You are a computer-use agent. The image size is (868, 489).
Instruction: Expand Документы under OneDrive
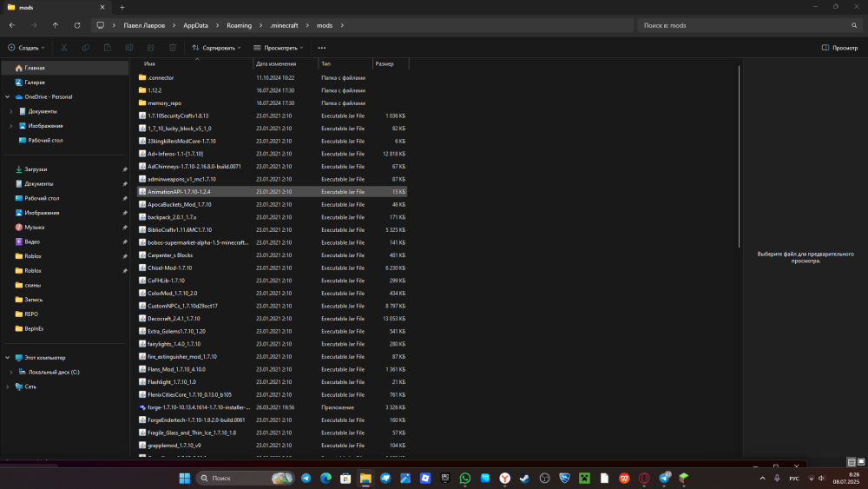point(11,111)
